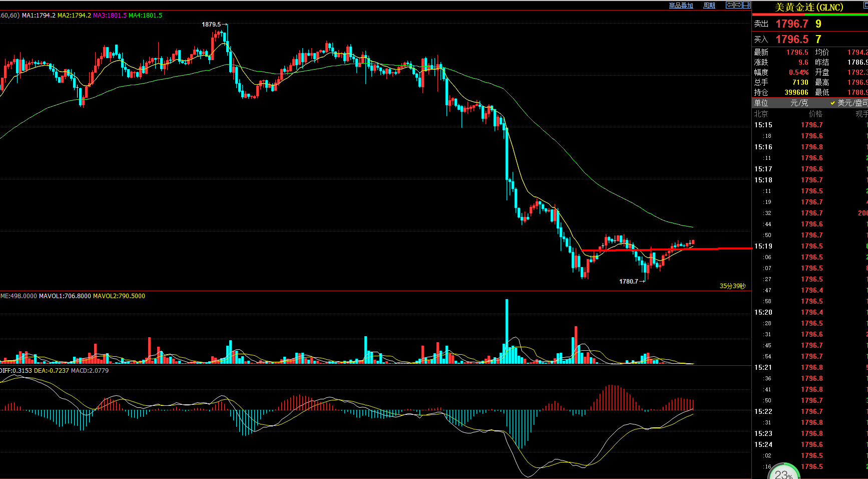Click the 23% circular indicator badge
The height and width of the screenshot is (479, 868).
(783, 472)
